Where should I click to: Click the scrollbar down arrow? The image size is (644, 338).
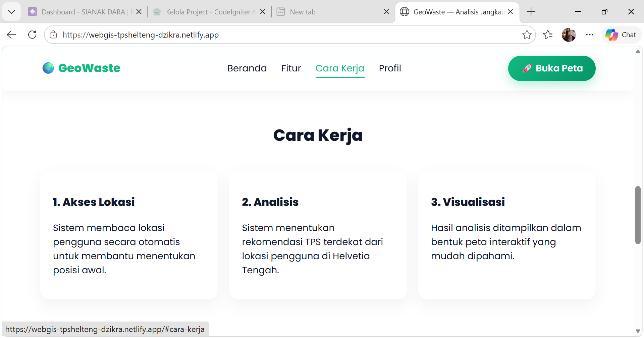638,331
